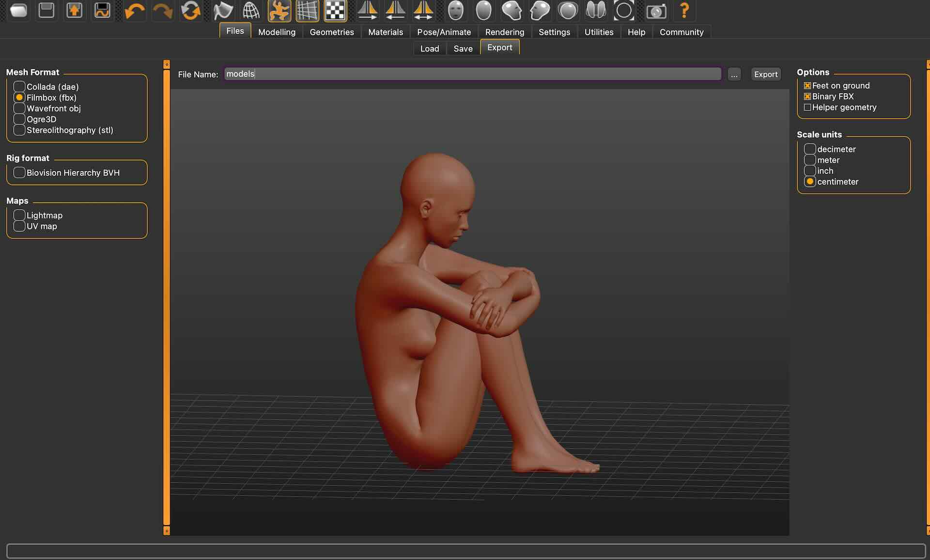
Task: Click the Reset refresh arrows icon
Action: click(190, 11)
